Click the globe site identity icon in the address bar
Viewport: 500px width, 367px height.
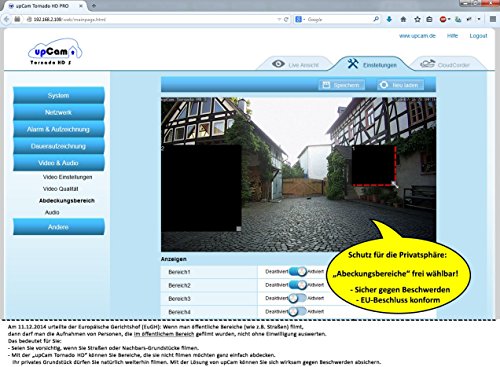pyautogui.click(x=29, y=19)
